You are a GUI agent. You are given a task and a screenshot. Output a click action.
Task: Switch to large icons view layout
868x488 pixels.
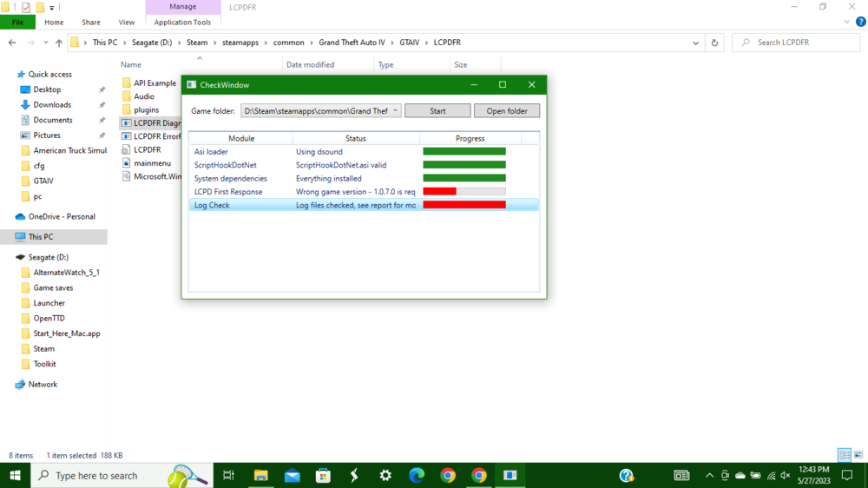pos(858,455)
